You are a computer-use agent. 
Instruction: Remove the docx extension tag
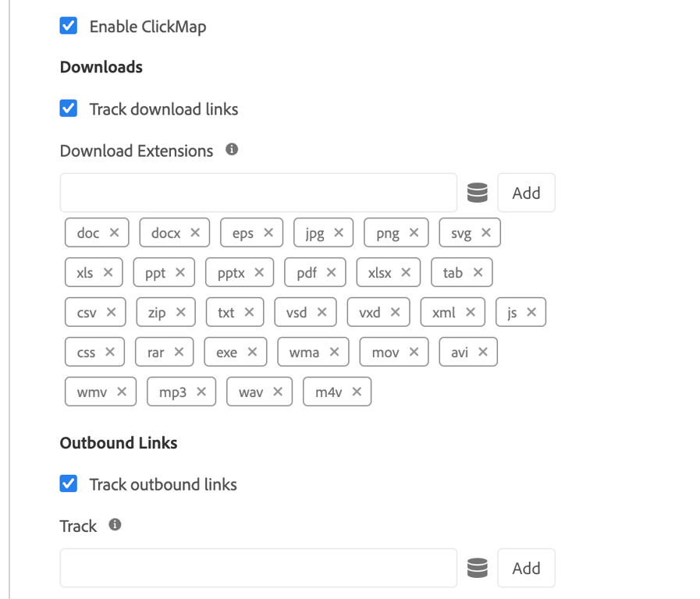[195, 232]
